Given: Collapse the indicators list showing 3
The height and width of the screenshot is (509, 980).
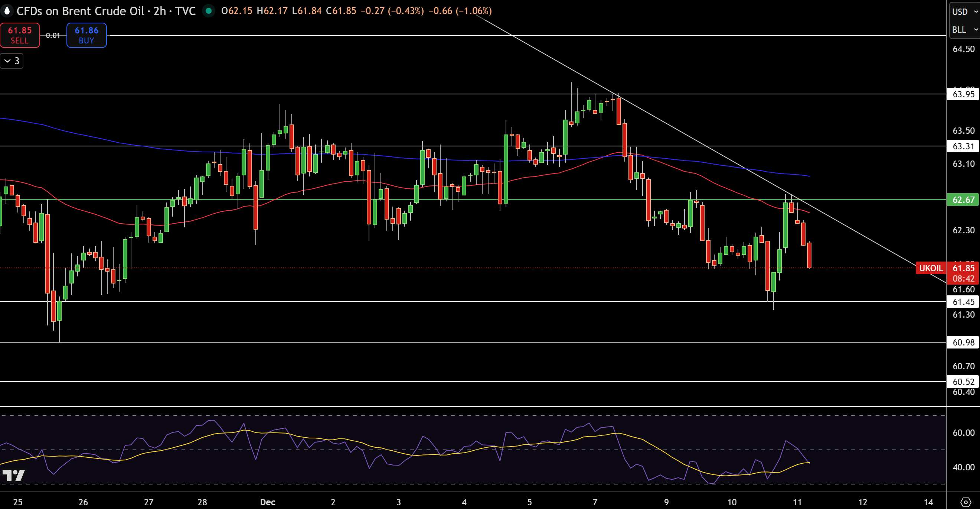Looking at the screenshot, I should (12, 61).
